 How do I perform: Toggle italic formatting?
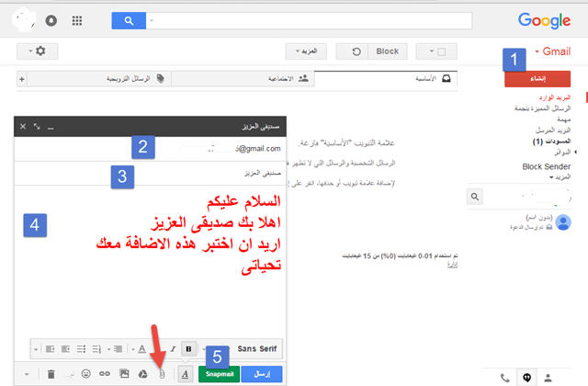pos(173,349)
